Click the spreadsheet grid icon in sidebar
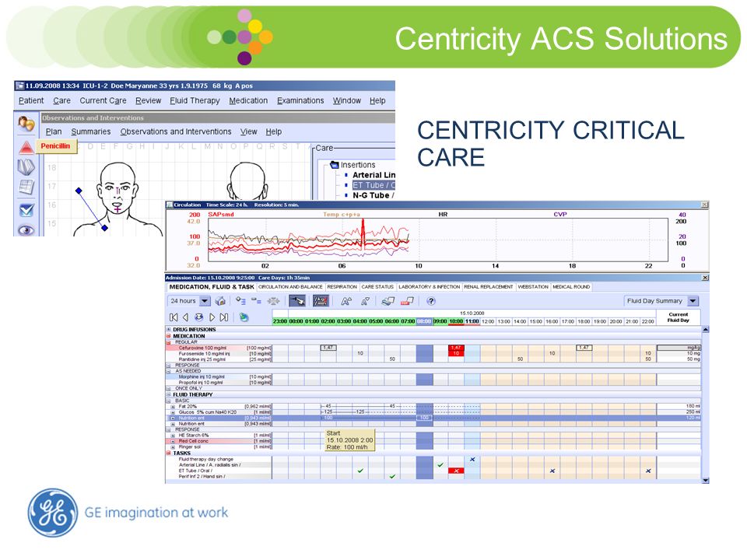Image resolution: width=747 pixels, height=560 pixels. pyautogui.click(x=26, y=187)
